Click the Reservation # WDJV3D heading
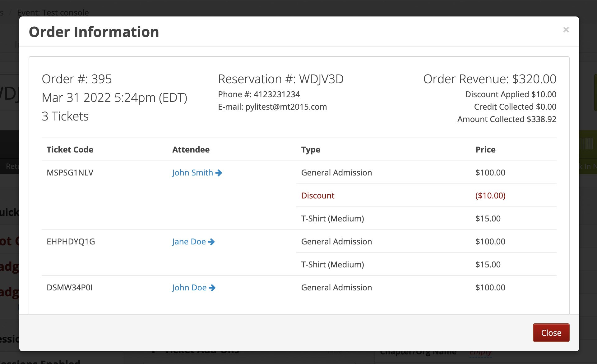 (x=281, y=79)
